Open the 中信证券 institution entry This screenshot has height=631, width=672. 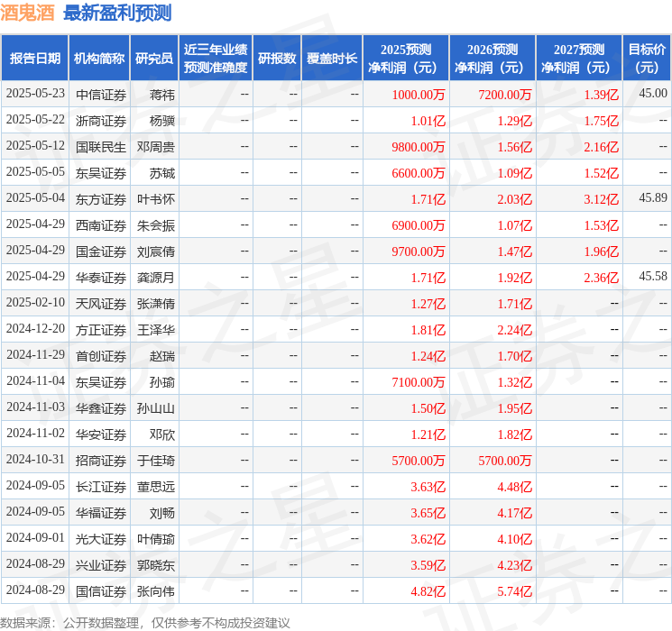point(101,94)
